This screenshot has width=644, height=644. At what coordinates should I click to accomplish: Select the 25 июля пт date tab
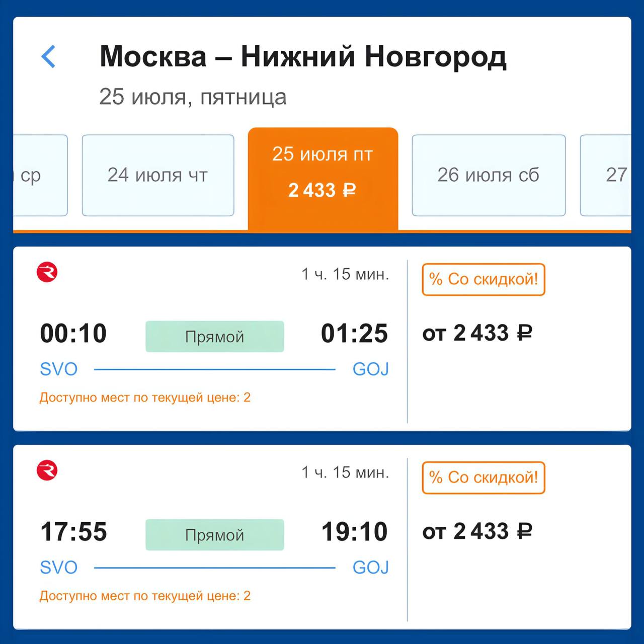(323, 172)
